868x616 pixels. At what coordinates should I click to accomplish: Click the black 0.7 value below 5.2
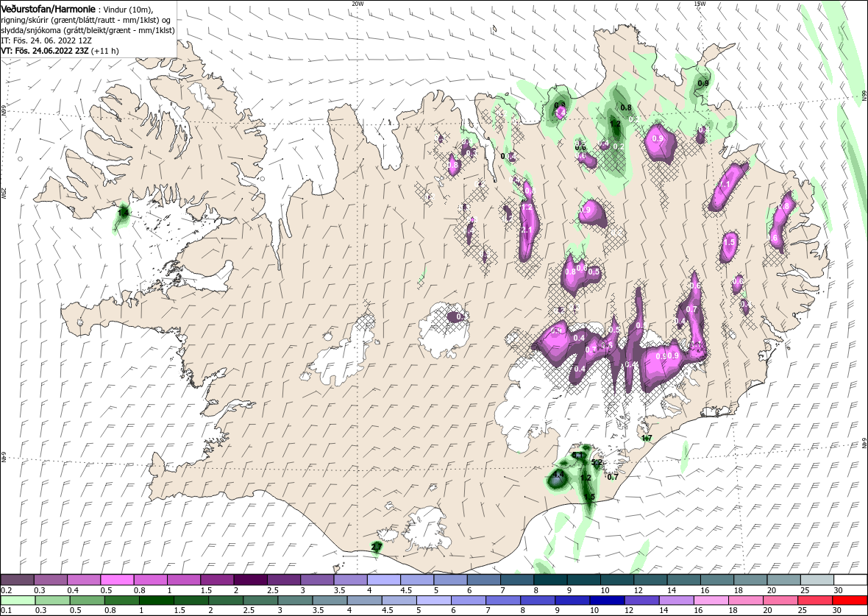(613, 477)
